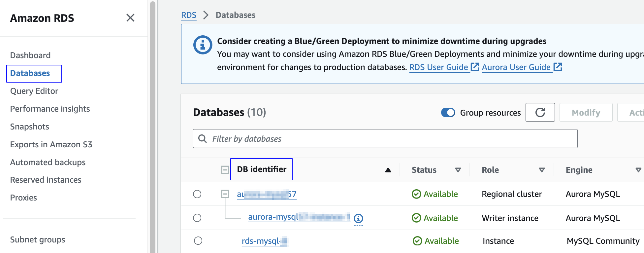Click the blue info circle in banner

point(203,45)
